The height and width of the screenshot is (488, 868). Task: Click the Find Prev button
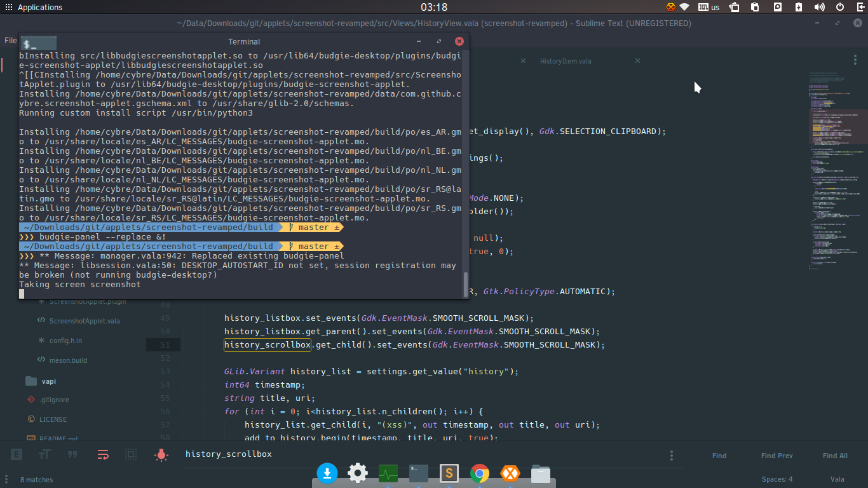(x=777, y=456)
